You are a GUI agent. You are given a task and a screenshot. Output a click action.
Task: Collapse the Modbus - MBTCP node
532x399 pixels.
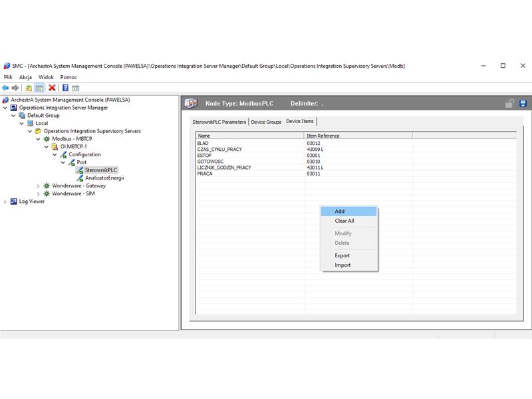click(x=38, y=139)
